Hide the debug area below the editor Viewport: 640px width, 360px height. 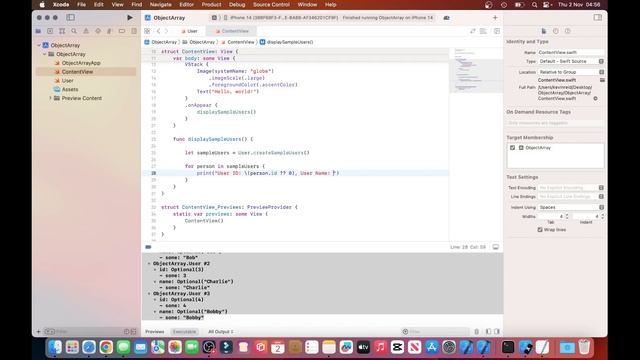(x=496, y=247)
